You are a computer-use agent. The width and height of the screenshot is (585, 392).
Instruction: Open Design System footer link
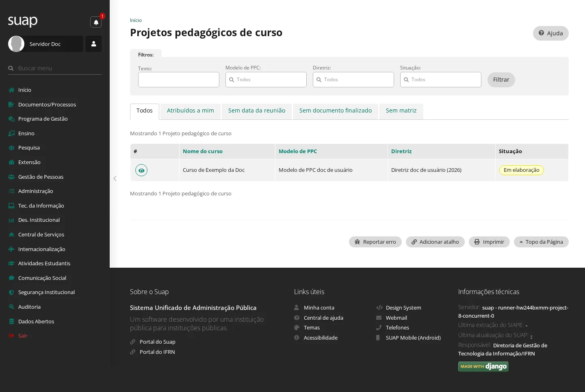pos(403,308)
